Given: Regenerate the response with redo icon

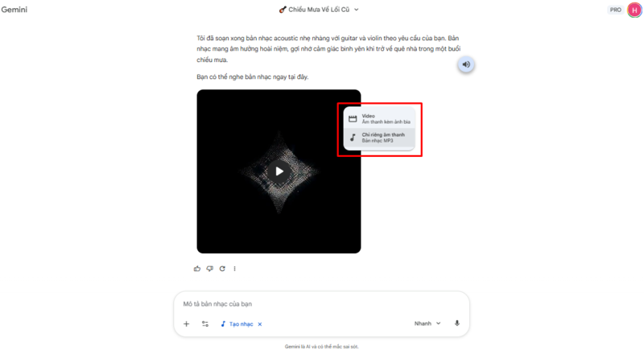Looking at the screenshot, I should pos(222,269).
